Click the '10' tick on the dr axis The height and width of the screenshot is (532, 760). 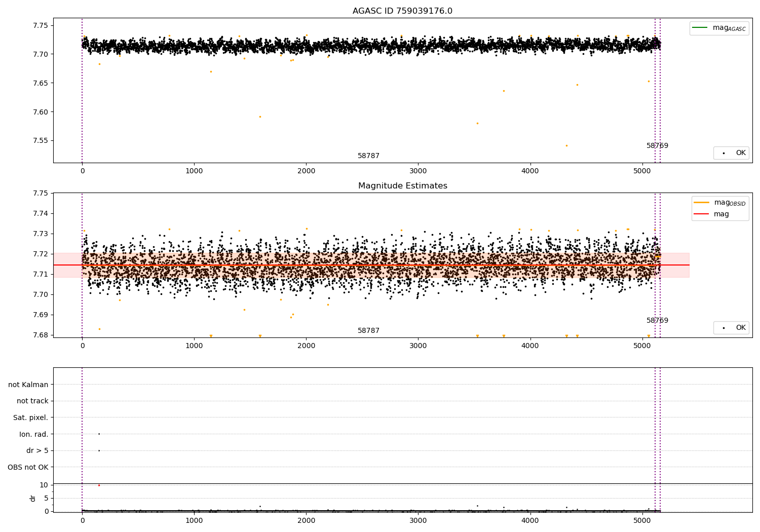pyautogui.click(x=44, y=485)
